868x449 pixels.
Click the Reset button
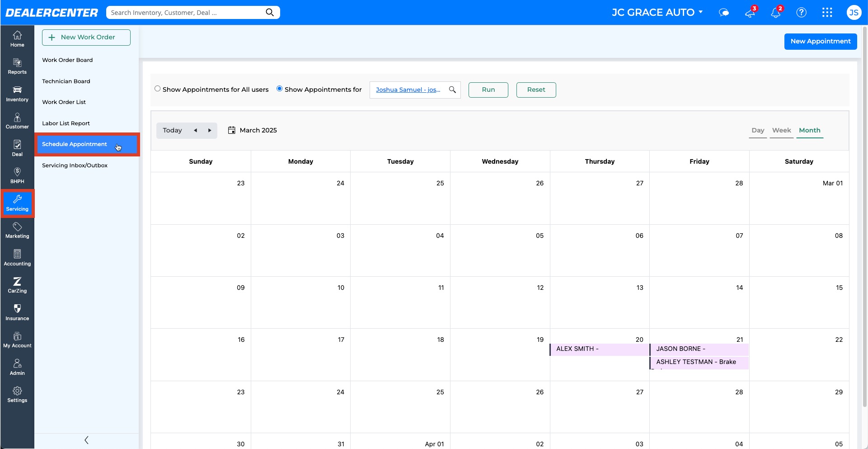click(x=536, y=90)
